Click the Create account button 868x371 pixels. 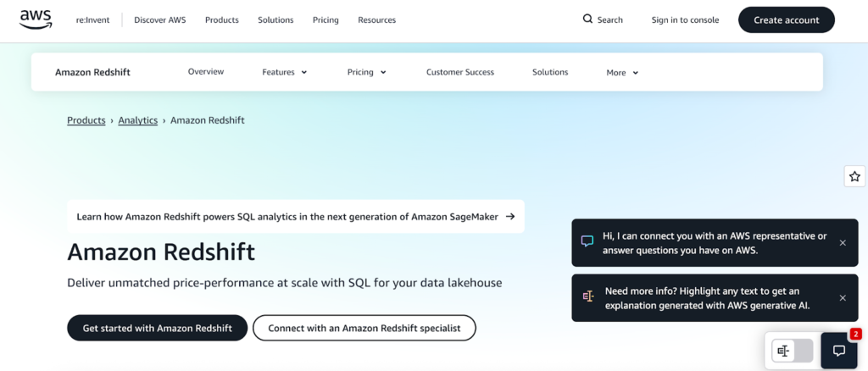787,19
